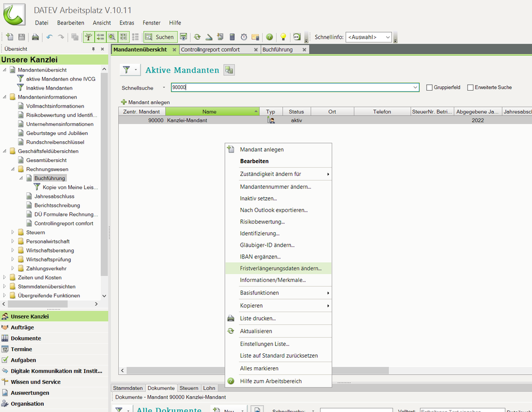Choose Mandant anlegen in context menu
This screenshot has width=532, height=412.
click(x=279, y=149)
